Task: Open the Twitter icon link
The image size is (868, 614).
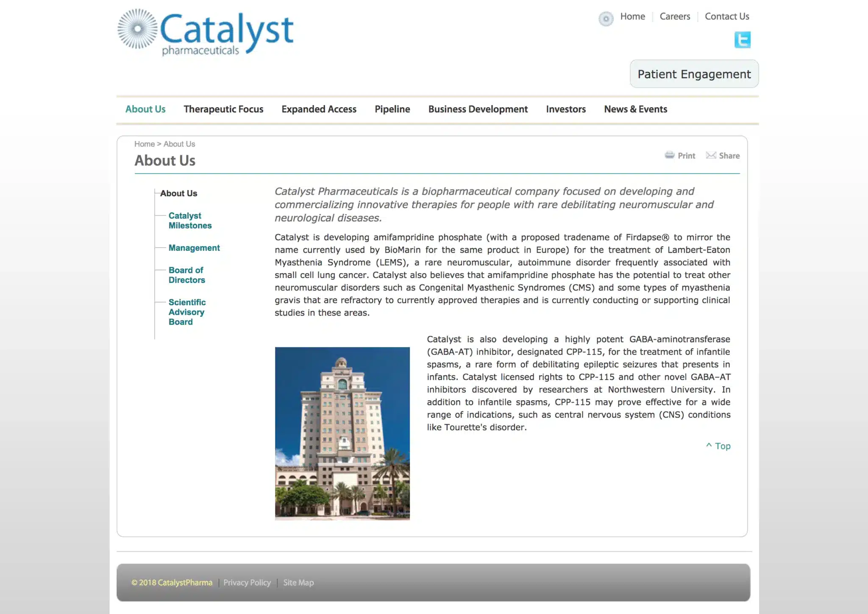Action: click(742, 40)
